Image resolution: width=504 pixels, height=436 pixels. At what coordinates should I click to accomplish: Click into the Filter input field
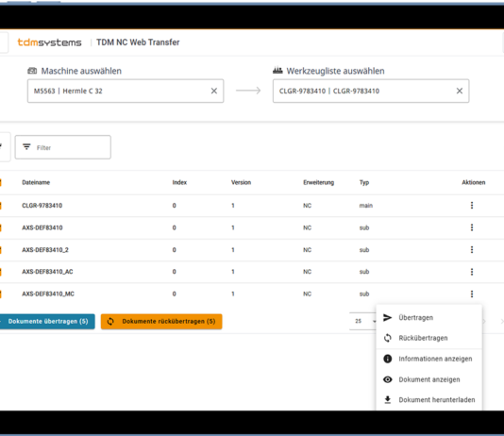tap(63, 147)
